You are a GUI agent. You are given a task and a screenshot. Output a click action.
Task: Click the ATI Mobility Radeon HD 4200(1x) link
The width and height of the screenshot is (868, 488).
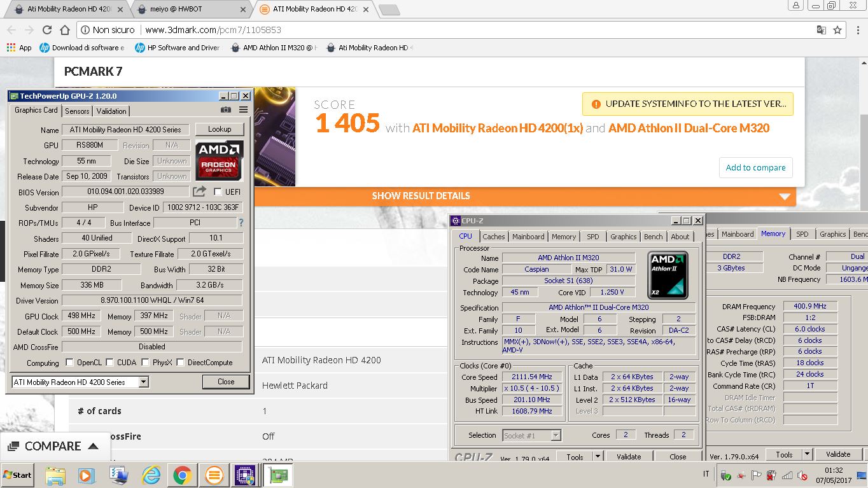point(498,128)
